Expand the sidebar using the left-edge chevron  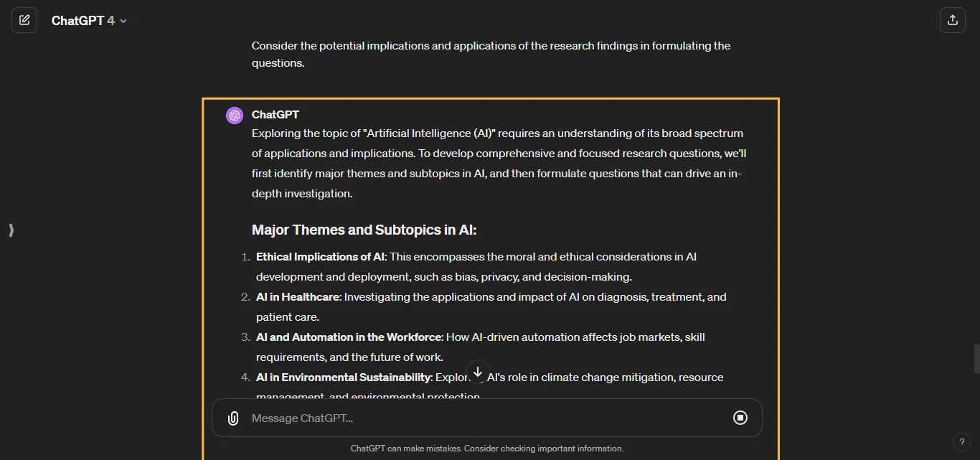point(11,230)
